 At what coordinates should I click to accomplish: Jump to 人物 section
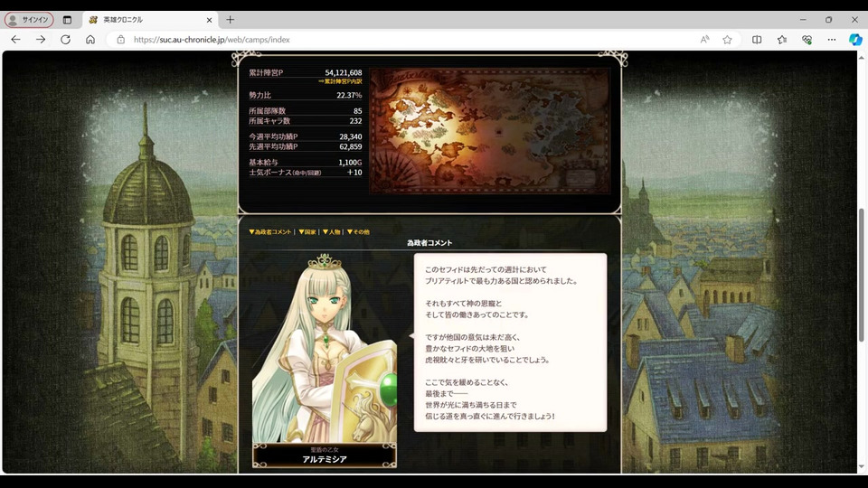click(x=332, y=232)
